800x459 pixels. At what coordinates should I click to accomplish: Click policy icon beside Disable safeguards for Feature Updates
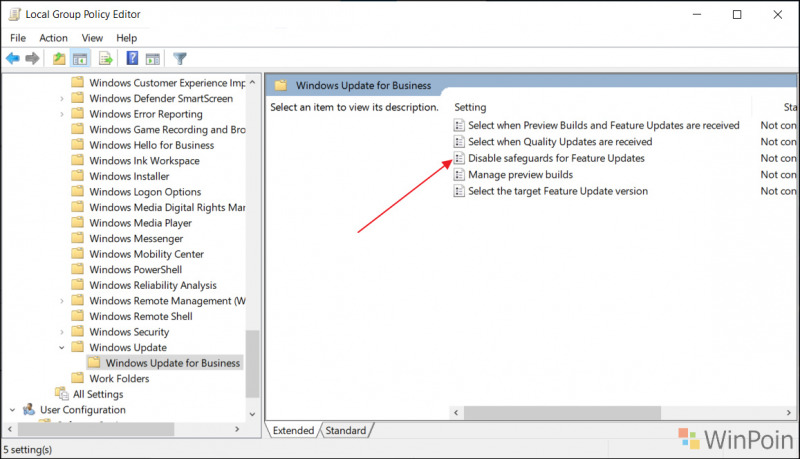459,158
